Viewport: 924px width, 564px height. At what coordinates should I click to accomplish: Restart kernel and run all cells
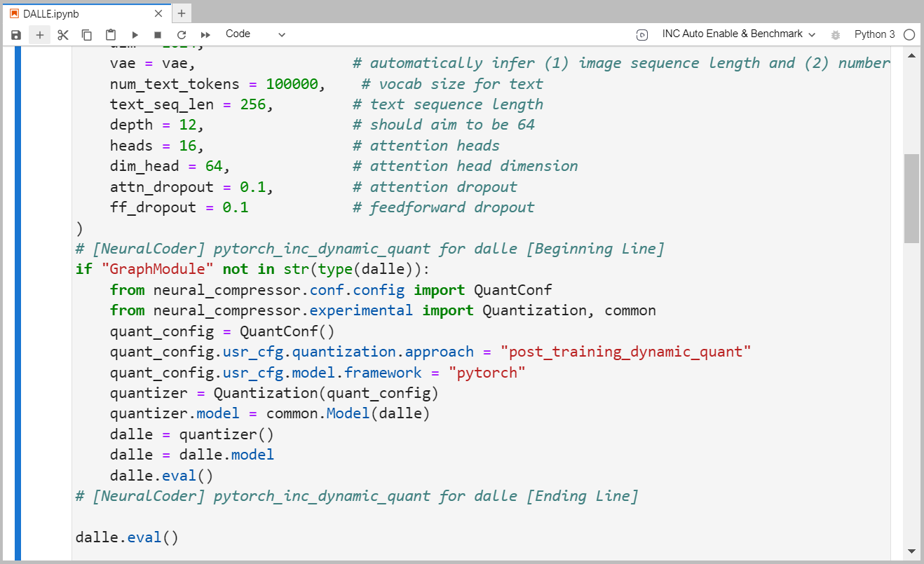coord(205,34)
